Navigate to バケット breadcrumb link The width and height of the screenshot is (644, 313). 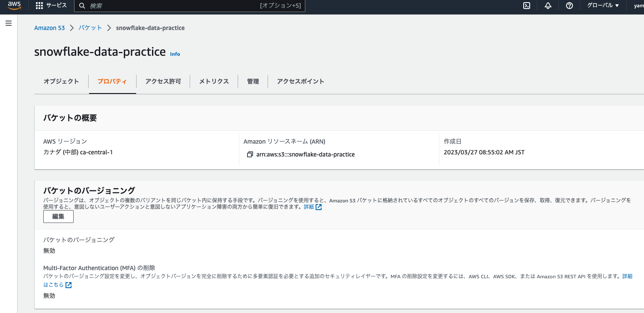click(x=90, y=28)
